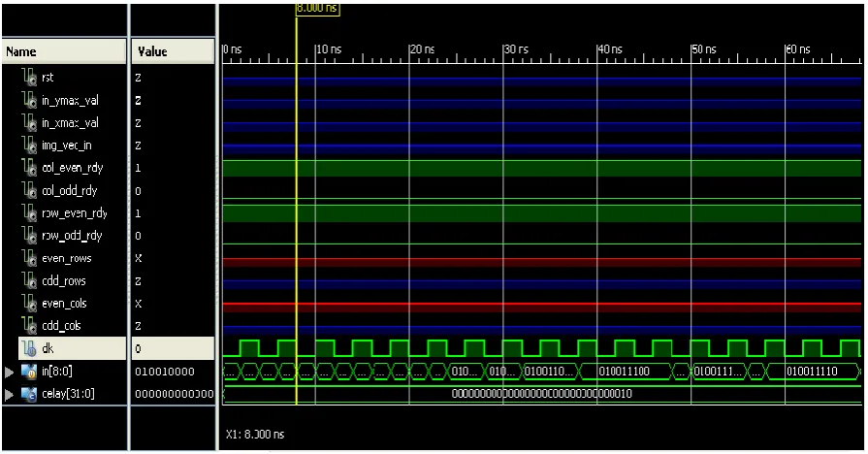The height and width of the screenshot is (454, 868).
Task: Click the Name column header
Action: (64, 51)
